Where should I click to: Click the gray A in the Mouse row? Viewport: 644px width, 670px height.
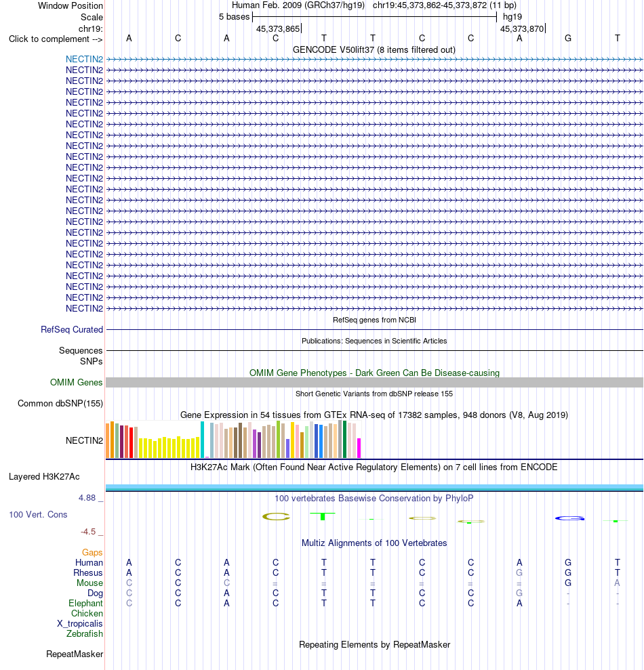(x=617, y=583)
